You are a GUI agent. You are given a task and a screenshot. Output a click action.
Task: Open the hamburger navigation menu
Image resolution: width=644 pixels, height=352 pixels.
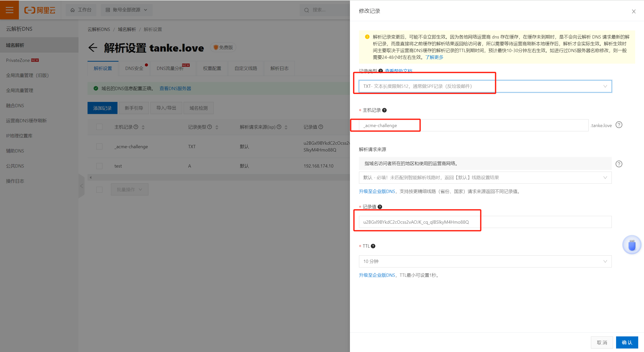pyautogui.click(x=9, y=10)
